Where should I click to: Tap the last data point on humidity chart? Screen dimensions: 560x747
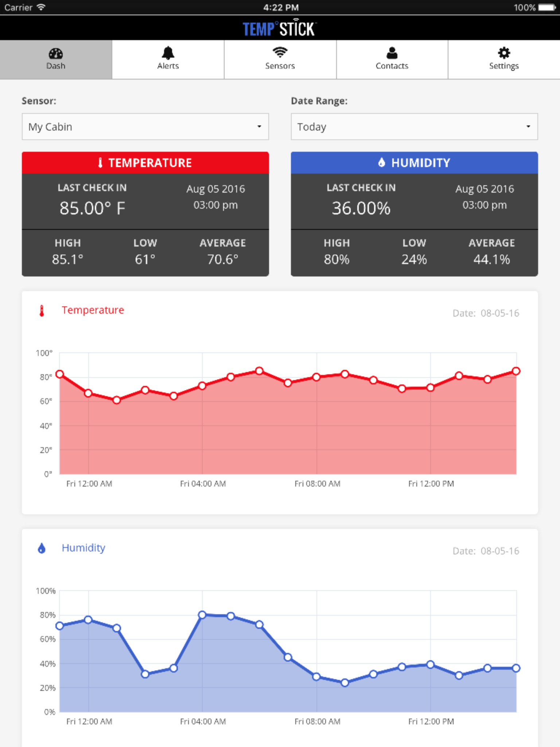pyautogui.click(x=516, y=668)
